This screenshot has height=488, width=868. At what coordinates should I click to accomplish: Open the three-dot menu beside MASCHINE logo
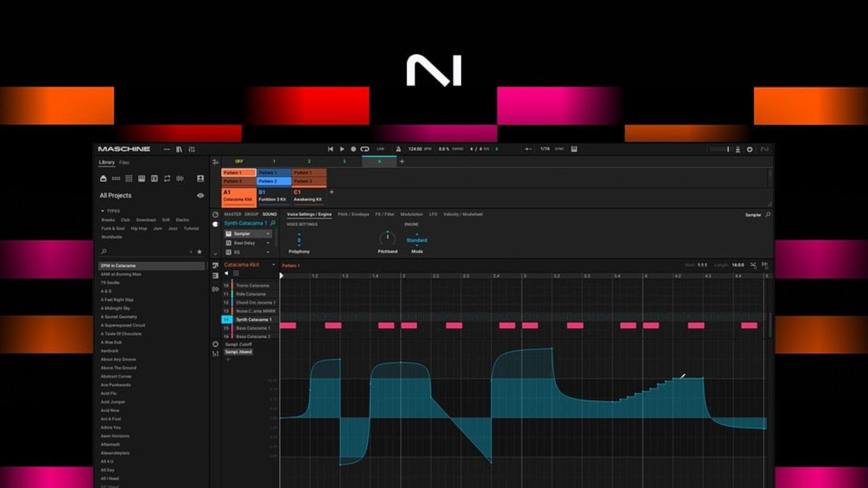pyautogui.click(x=167, y=149)
